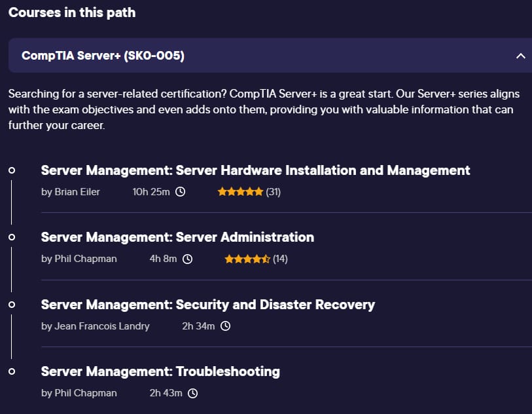Viewport: 532px width, 414px height.
Task: Open Server Management: Server Administration course
Action: click(x=177, y=237)
